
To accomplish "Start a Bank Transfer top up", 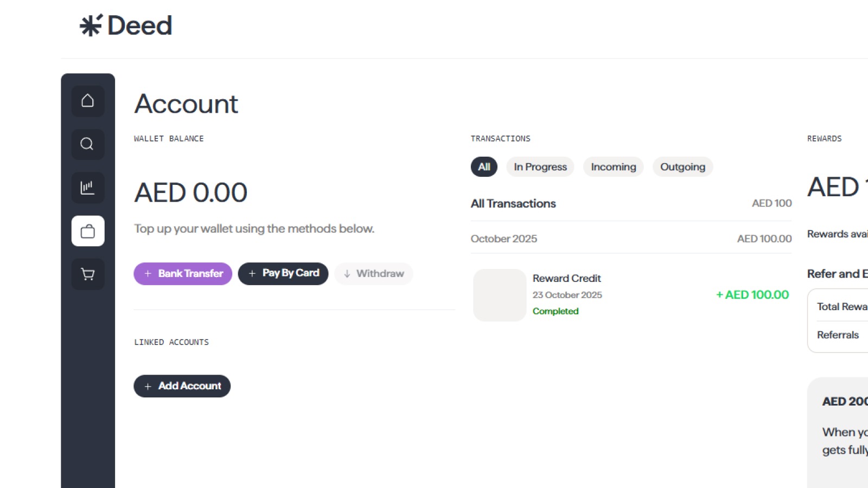I will [182, 273].
